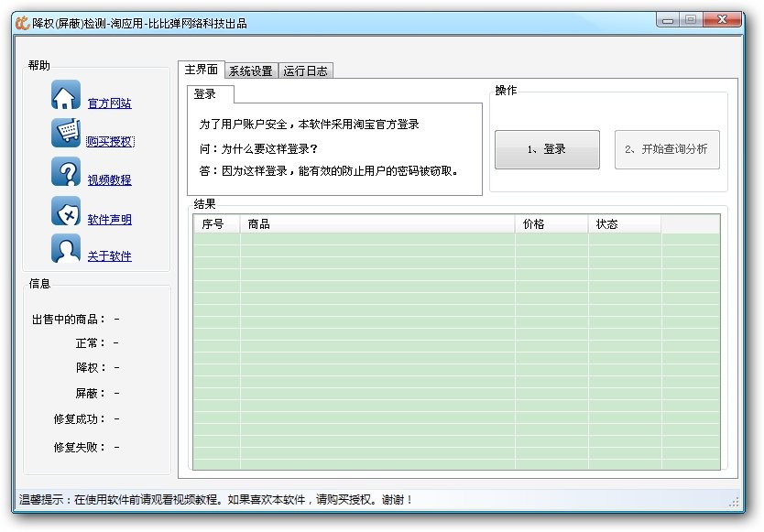Switch to the 系统设置 tab

tap(251, 71)
